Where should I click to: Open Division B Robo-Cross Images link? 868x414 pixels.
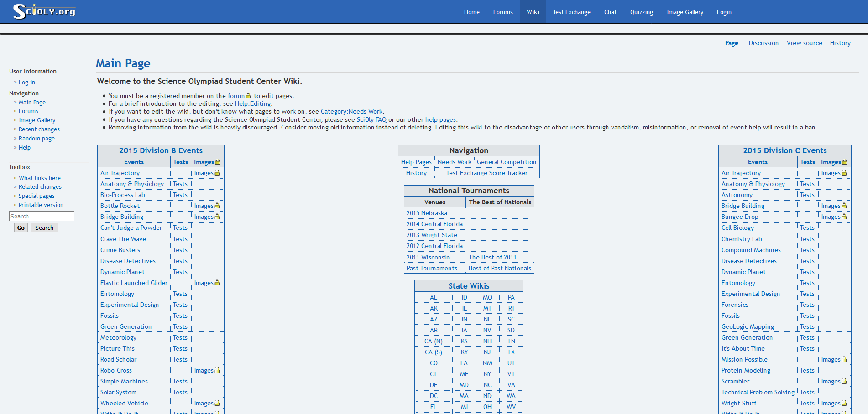pyautogui.click(x=204, y=371)
